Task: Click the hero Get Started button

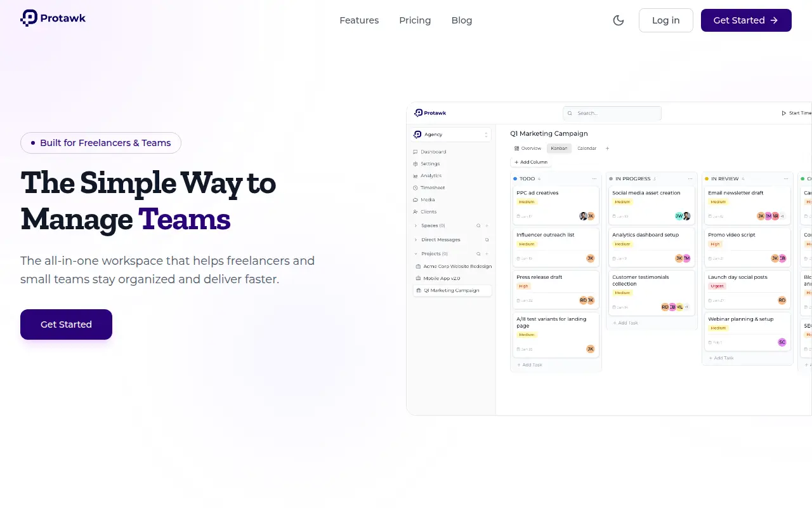Action: tap(66, 324)
